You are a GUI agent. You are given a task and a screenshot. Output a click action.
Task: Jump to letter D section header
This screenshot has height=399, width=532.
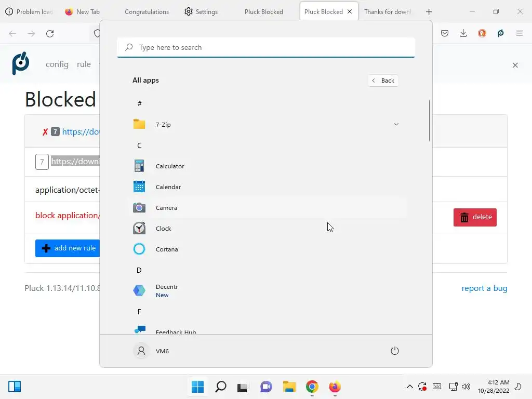[139, 270]
